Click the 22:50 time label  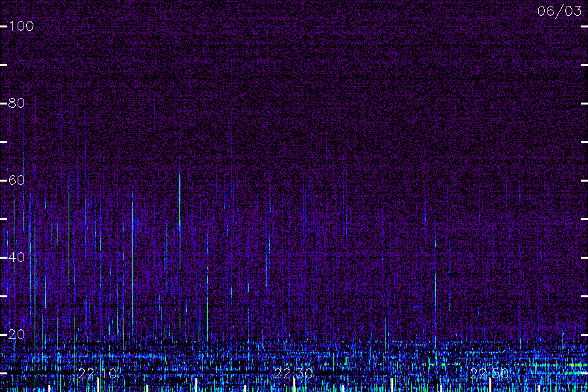[x=489, y=374]
